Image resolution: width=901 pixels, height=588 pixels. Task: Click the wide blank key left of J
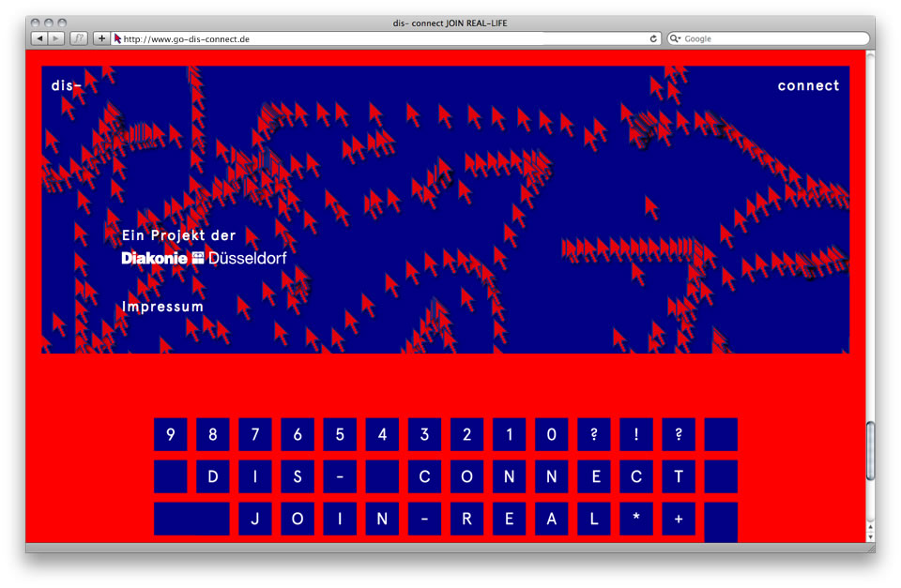pos(191,520)
